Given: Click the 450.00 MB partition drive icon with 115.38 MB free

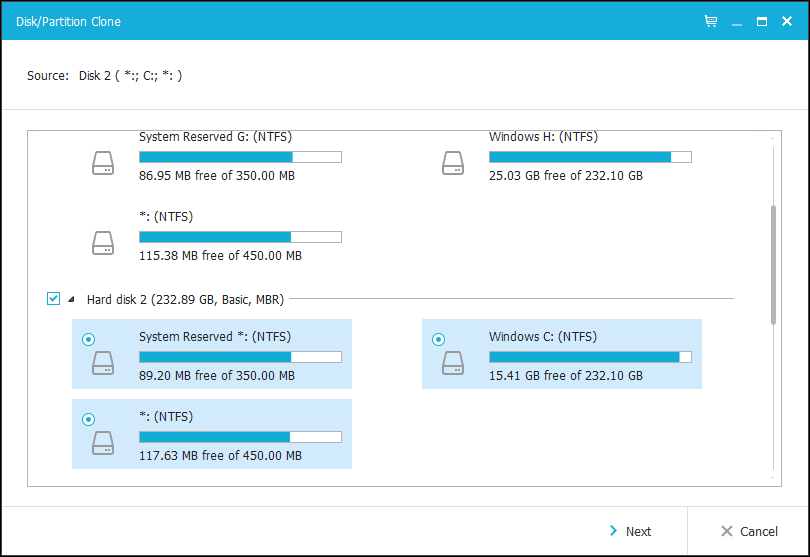Looking at the screenshot, I should pyautogui.click(x=103, y=243).
